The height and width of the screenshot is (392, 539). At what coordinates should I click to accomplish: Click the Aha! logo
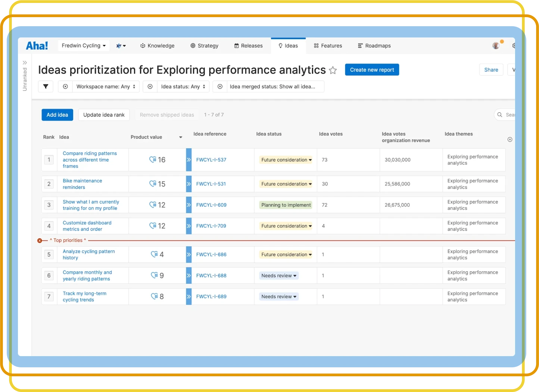pos(37,46)
